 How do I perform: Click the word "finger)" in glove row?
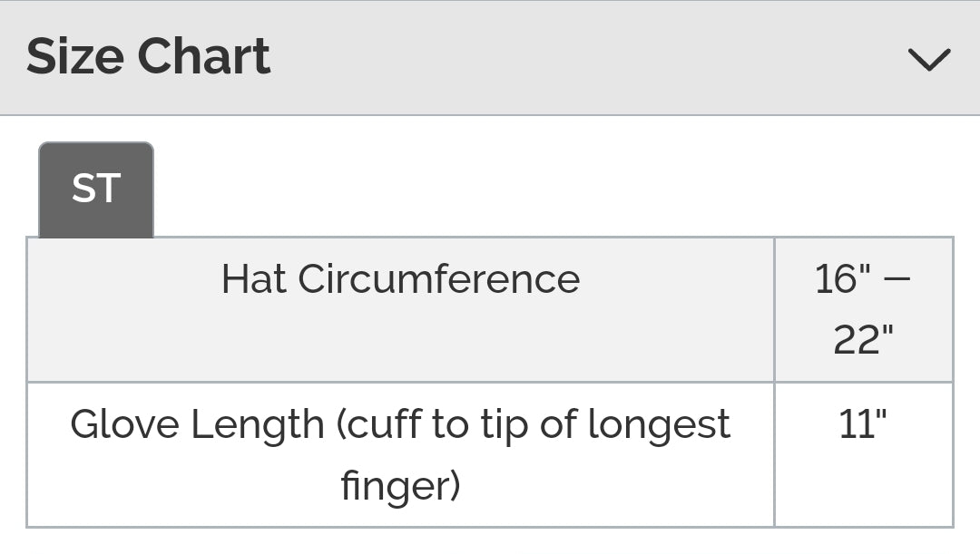pyautogui.click(x=401, y=487)
